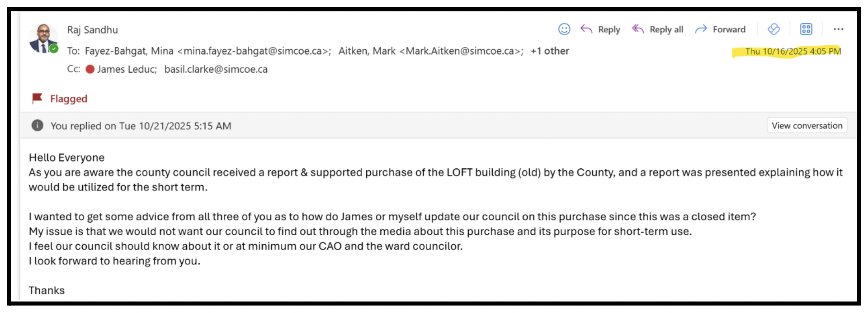The image size is (868, 313).
Task: Add an emoji reaction to the email
Action: tap(564, 29)
